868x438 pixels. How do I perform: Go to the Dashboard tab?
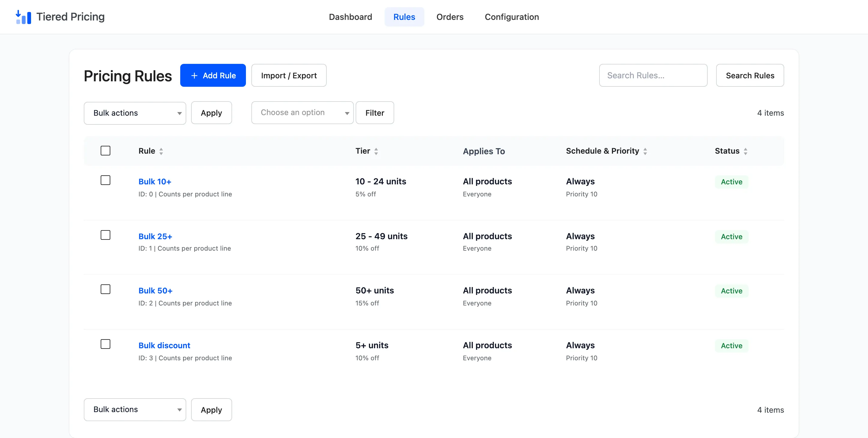351,17
